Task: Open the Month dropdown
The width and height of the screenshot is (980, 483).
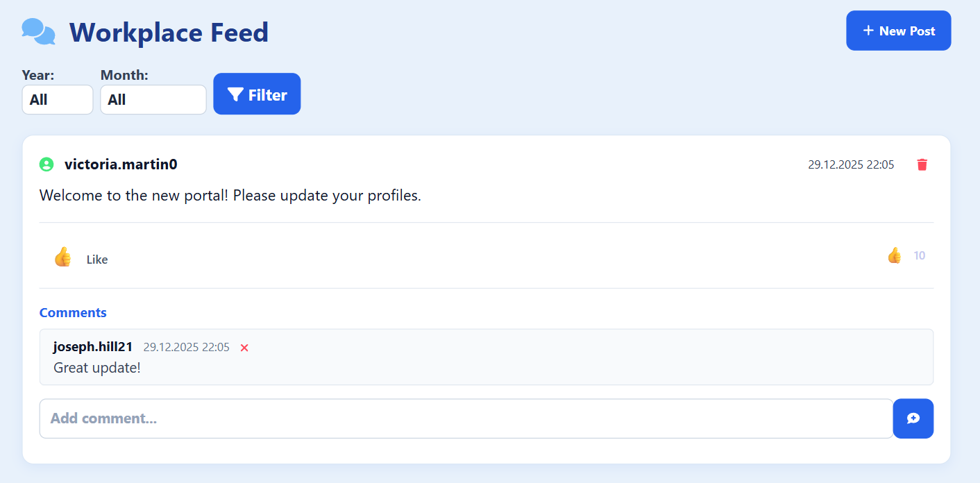Action: pyautogui.click(x=153, y=99)
